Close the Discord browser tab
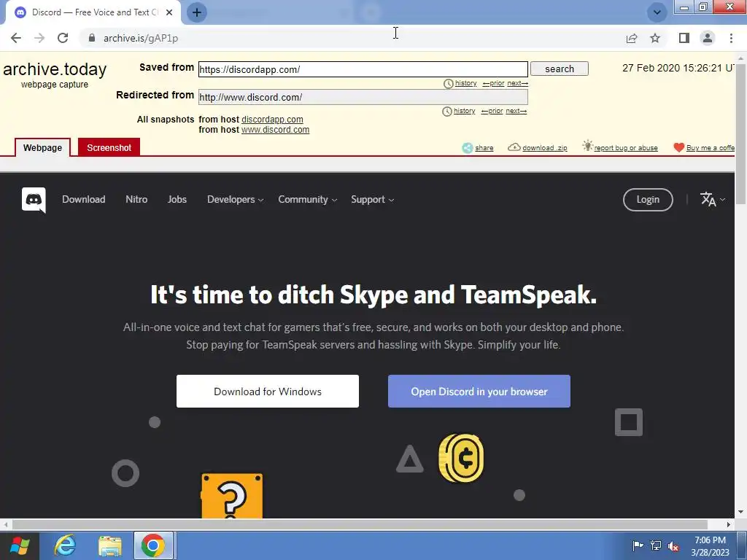 click(169, 12)
